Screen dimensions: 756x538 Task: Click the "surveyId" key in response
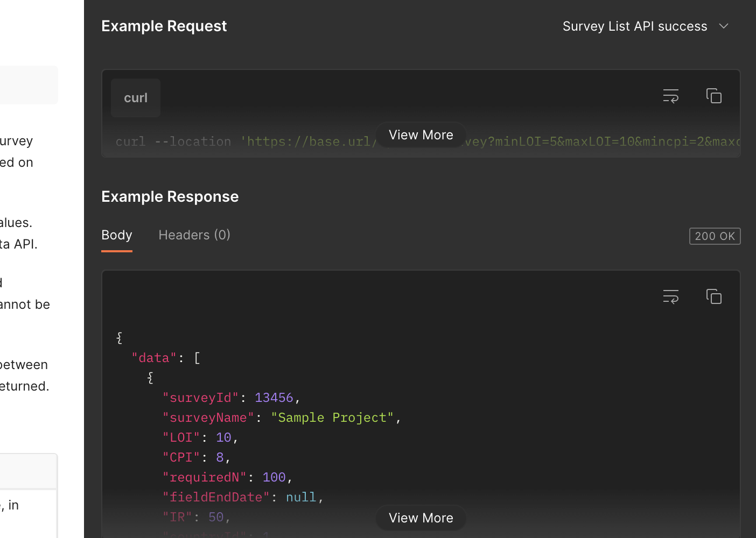click(x=201, y=398)
